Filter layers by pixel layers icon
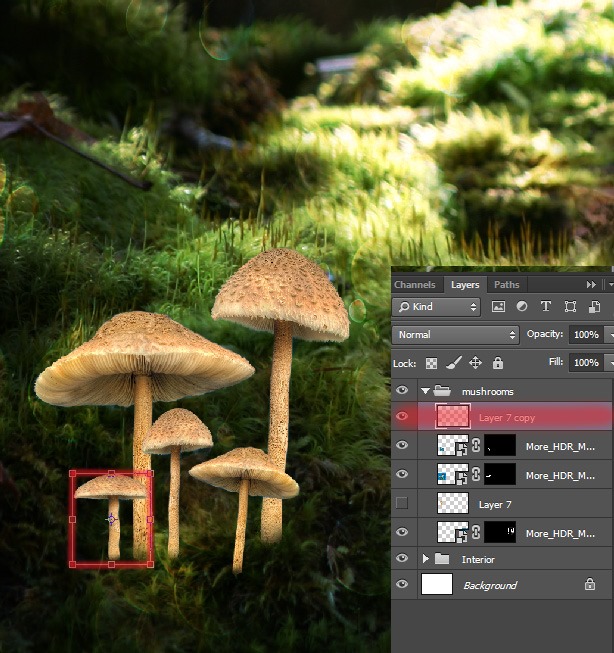The height and width of the screenshot is (653, 614). (x=498, y=307)
